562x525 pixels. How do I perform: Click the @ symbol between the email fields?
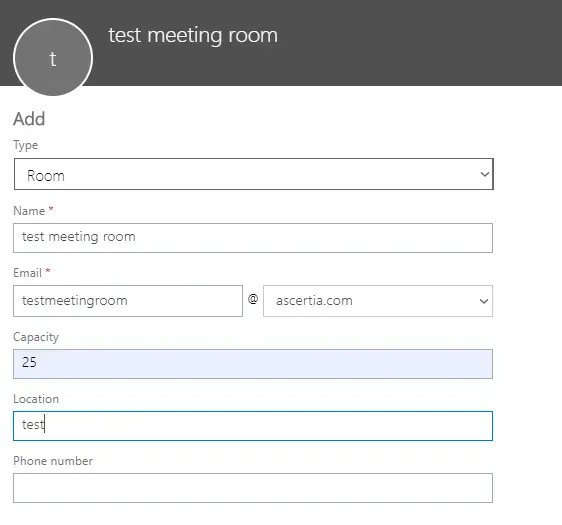click(253, 299)
